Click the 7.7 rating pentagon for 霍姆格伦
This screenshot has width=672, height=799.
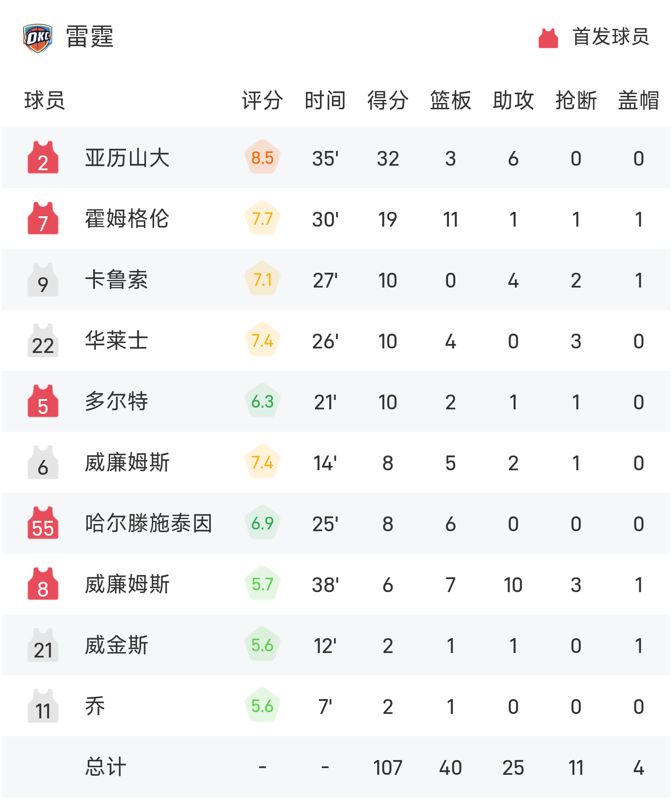262,219
